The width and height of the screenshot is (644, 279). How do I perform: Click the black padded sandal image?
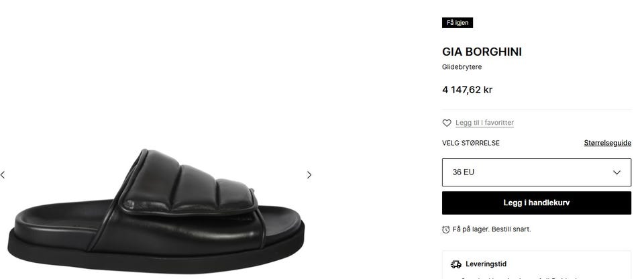[x=156, y=211]
